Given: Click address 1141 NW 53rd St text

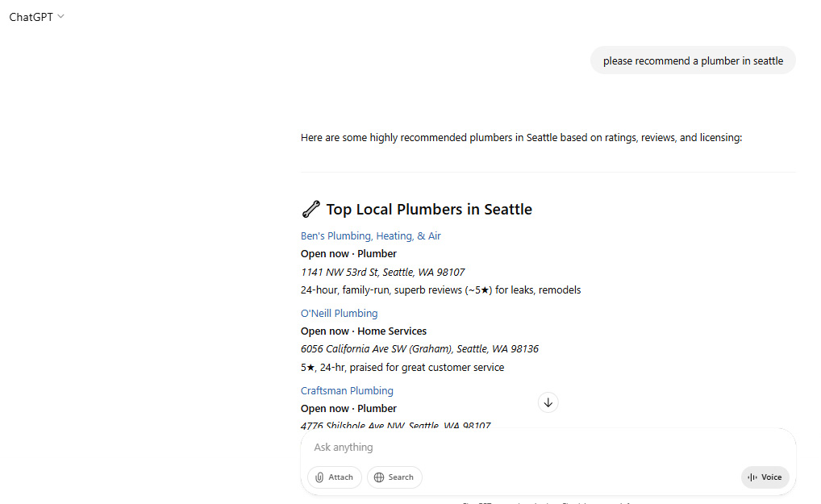Looking at the screenshot, I should coord(383,272).
